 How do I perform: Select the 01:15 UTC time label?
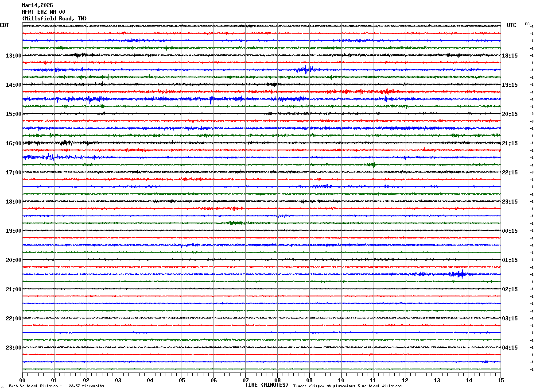(x=510, y=260)
